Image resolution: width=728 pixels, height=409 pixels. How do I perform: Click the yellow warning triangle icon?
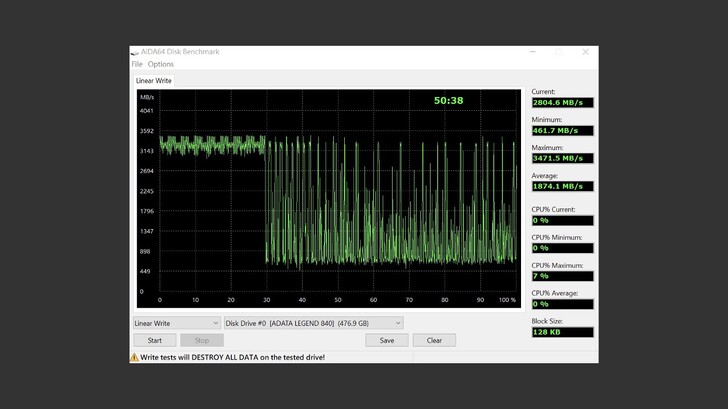pos(134,357)
